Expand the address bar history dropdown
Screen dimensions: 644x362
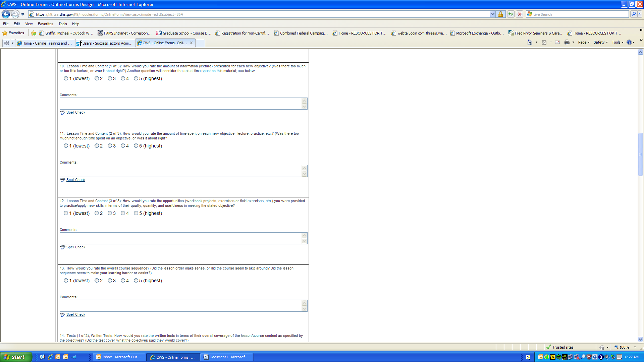click(x=492, y=14)
